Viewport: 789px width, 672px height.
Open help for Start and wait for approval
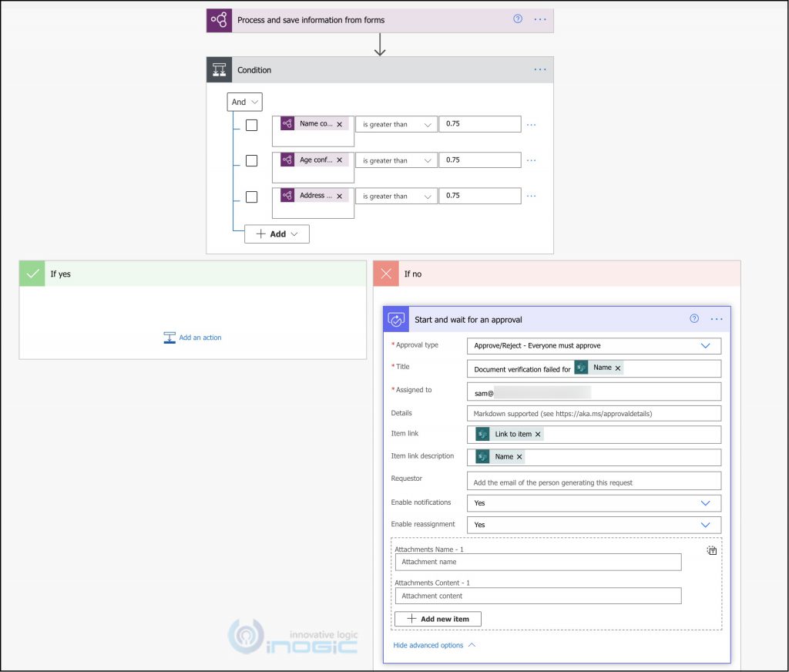pyautogui.click(x=692, y=318)
